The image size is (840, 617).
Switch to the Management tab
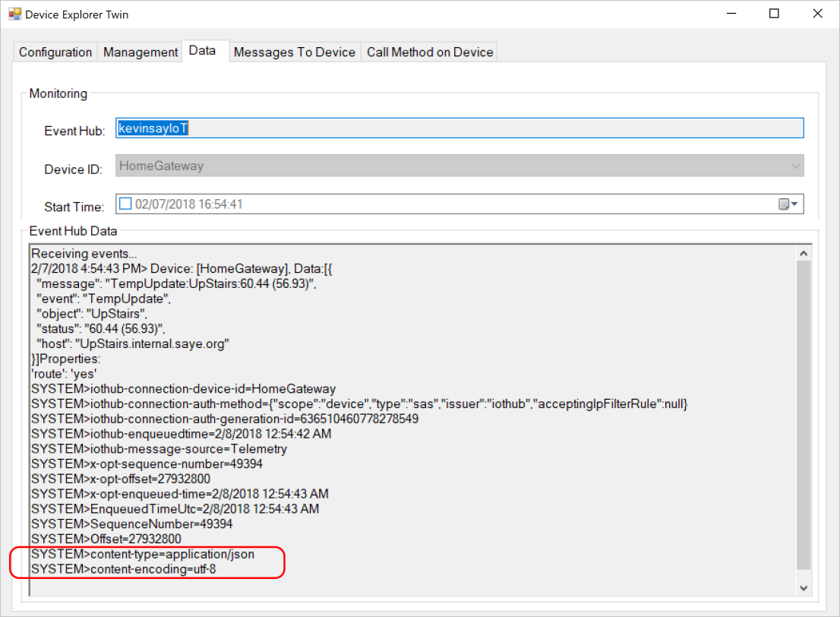coord(141,52)
